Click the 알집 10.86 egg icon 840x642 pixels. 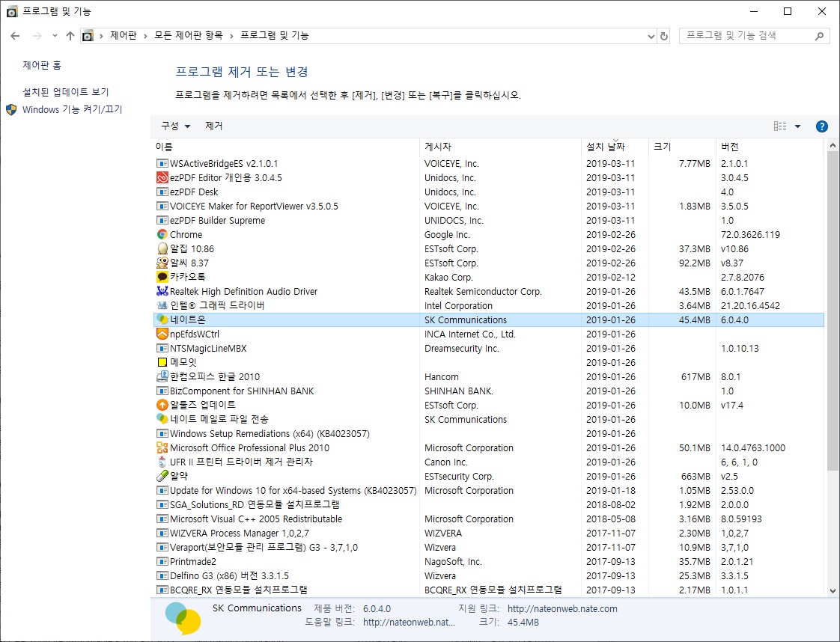point(162,249)
